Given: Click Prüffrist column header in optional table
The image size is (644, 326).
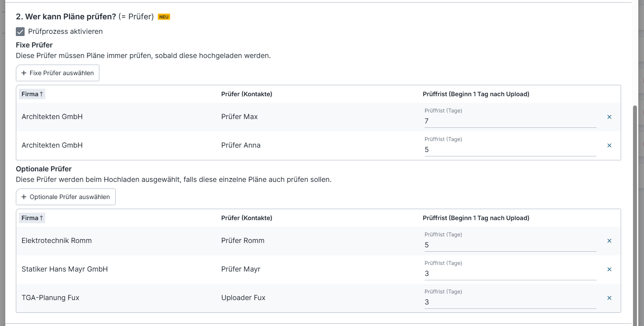Looking at the screenshot, I should [476, 218].
